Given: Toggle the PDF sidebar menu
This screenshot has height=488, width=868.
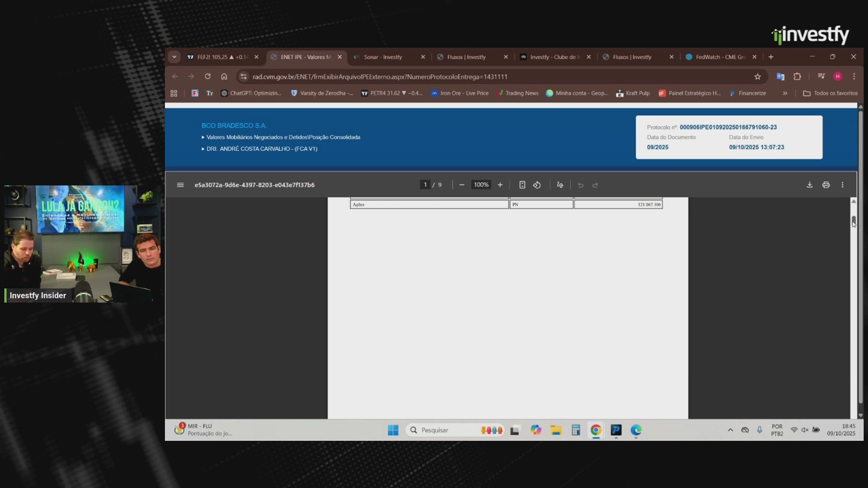Looking at the screenshot, I should (x=180, y=185).
